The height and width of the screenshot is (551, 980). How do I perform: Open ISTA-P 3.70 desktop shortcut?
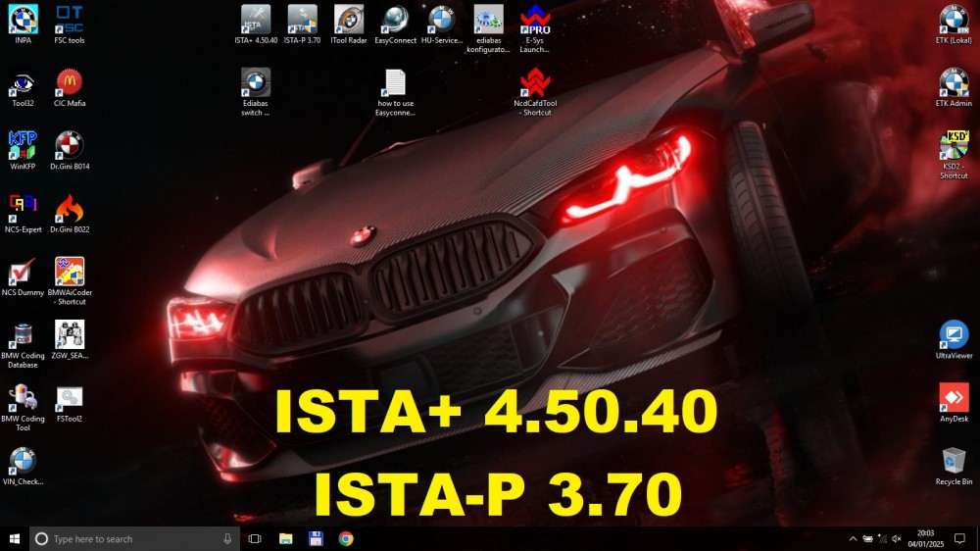[302, 24]
